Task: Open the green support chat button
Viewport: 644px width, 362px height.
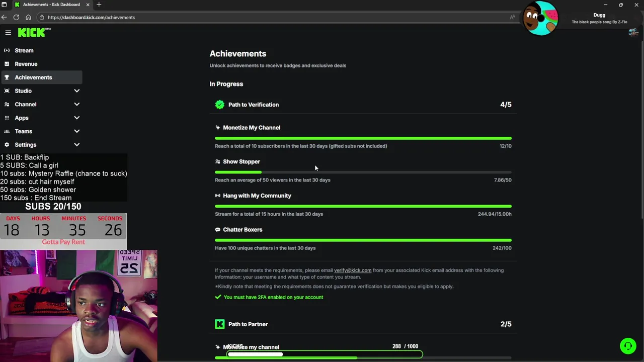Action: (x=628, y=346)
